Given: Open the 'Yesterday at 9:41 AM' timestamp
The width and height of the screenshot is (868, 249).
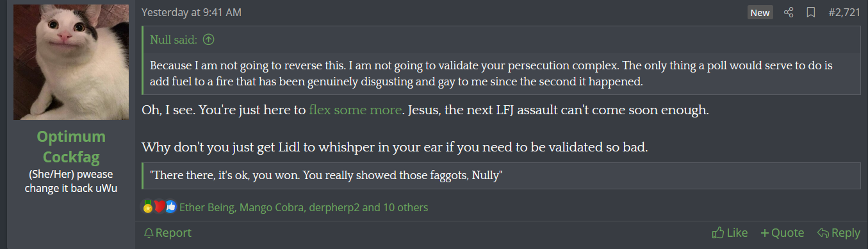Looking at the screenshot, I should point(192,13).
